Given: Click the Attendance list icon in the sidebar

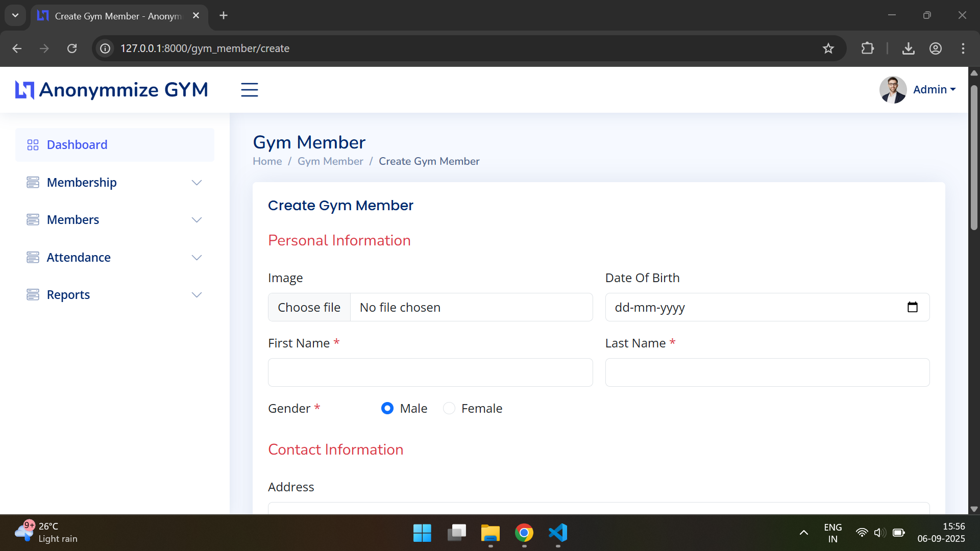Looking at the screenshot, I should 33,257.
